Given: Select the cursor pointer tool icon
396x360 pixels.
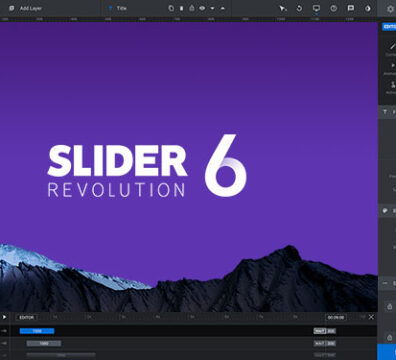Looking at the screenshot, I should coord(283,8).
